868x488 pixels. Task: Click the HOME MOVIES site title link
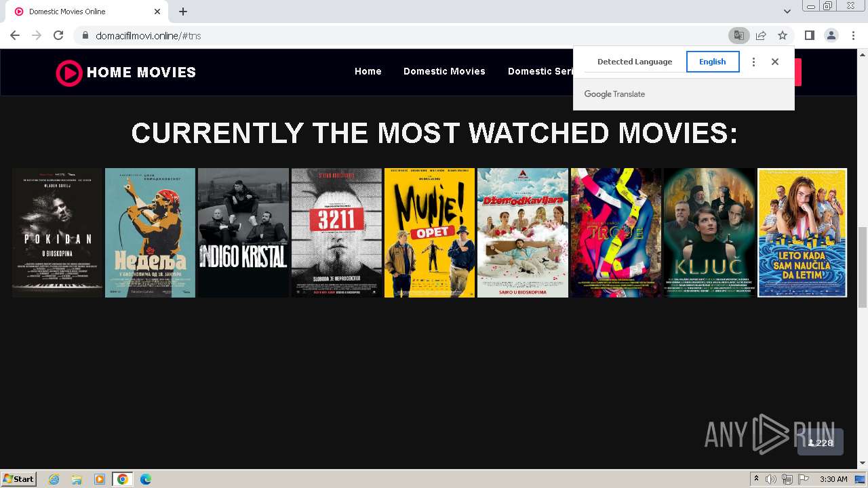click(141, 73)
